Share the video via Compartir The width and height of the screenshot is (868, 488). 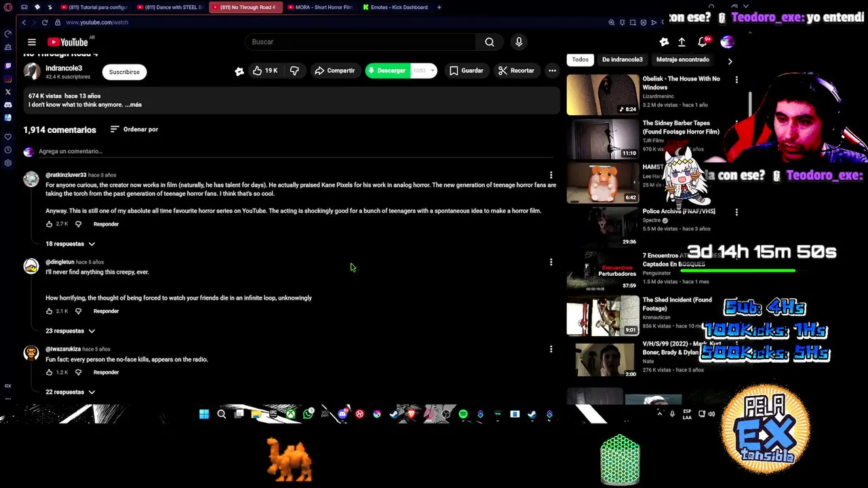pos(334,70)
